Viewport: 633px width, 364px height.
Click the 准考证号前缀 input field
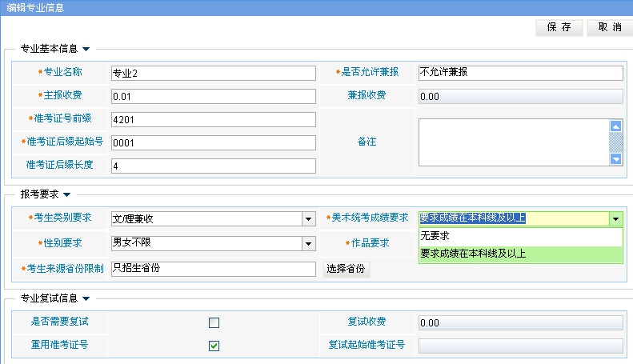(213, 120)
